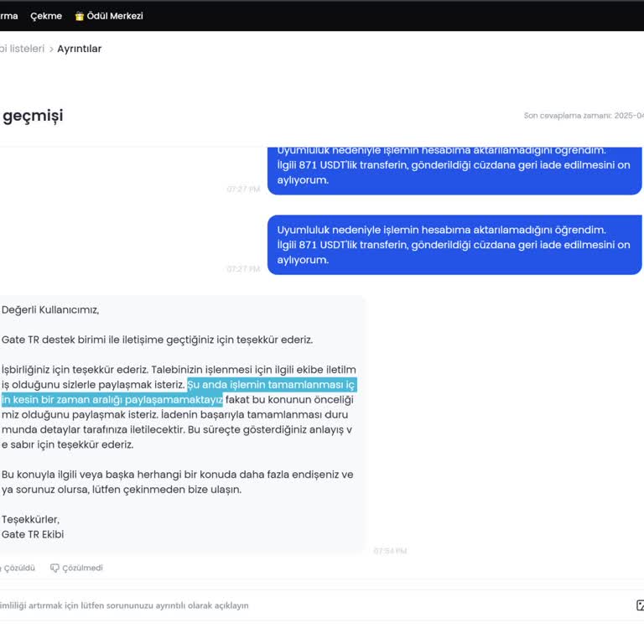Click the "Teşekkürler," line in the reply

coord(30,520)
